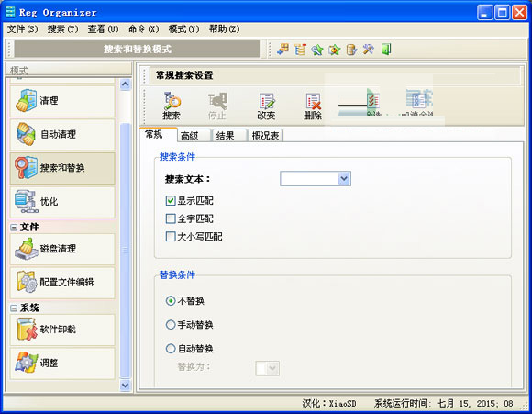Open the 文件(S) menu
532x414 pixels.
(22, 29)
